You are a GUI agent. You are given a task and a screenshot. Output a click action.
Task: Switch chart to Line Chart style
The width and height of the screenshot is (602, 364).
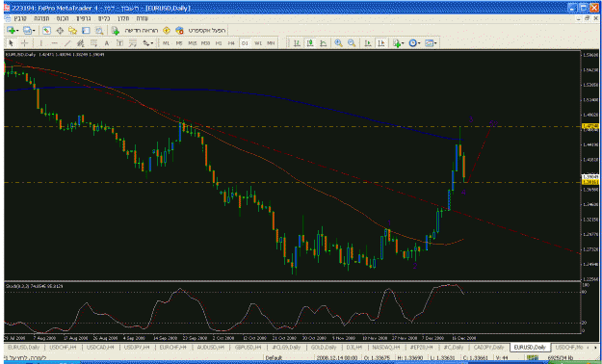(324, 43)
